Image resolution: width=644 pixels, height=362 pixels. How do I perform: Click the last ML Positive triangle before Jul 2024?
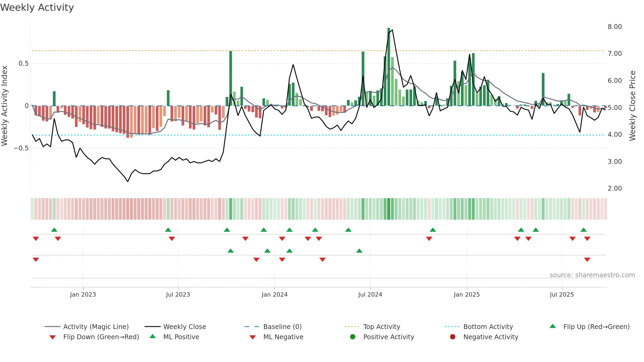(x=359, y=251)
